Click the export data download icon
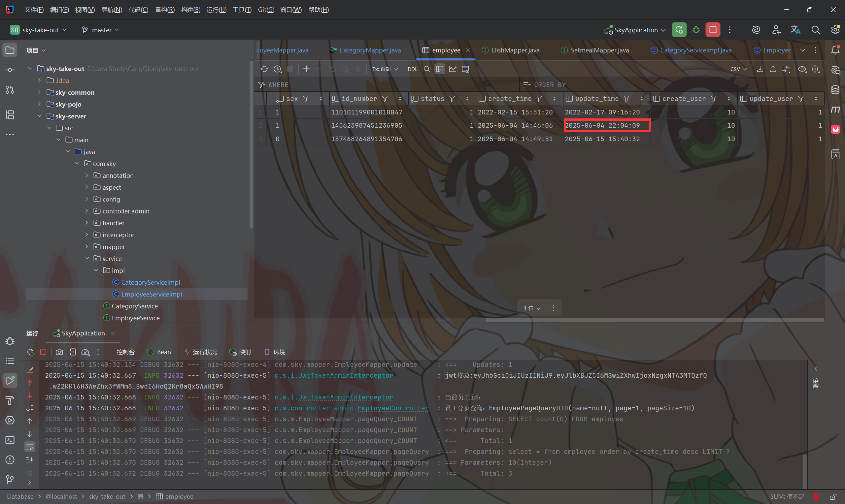This screenshot has width=845, height=504. [x=760, y=69]
